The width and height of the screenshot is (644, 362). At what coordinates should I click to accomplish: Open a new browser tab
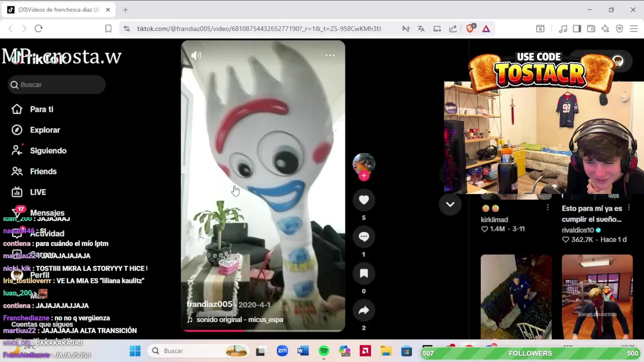click(x=125, y=10)
